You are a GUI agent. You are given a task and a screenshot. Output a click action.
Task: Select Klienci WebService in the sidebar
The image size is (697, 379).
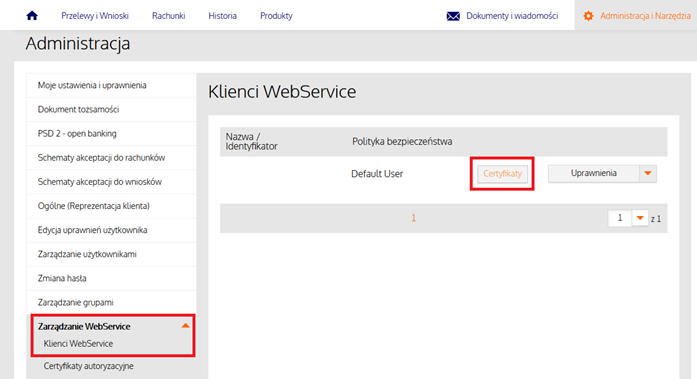coord(78,343)
